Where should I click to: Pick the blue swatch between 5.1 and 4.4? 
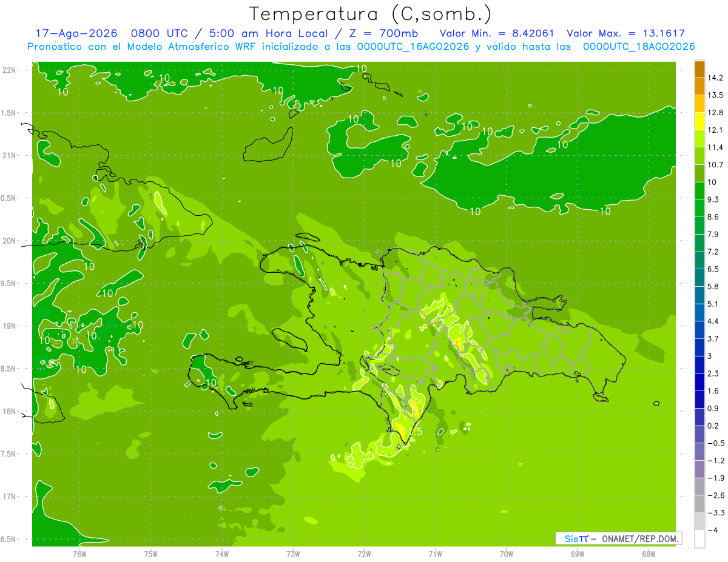click(x=699, y=313)
